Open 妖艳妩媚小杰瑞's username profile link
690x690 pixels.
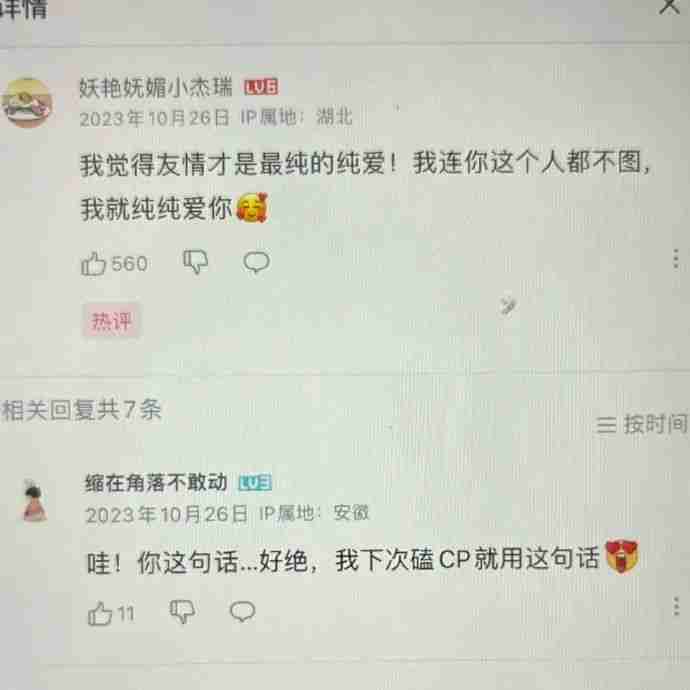156,87
